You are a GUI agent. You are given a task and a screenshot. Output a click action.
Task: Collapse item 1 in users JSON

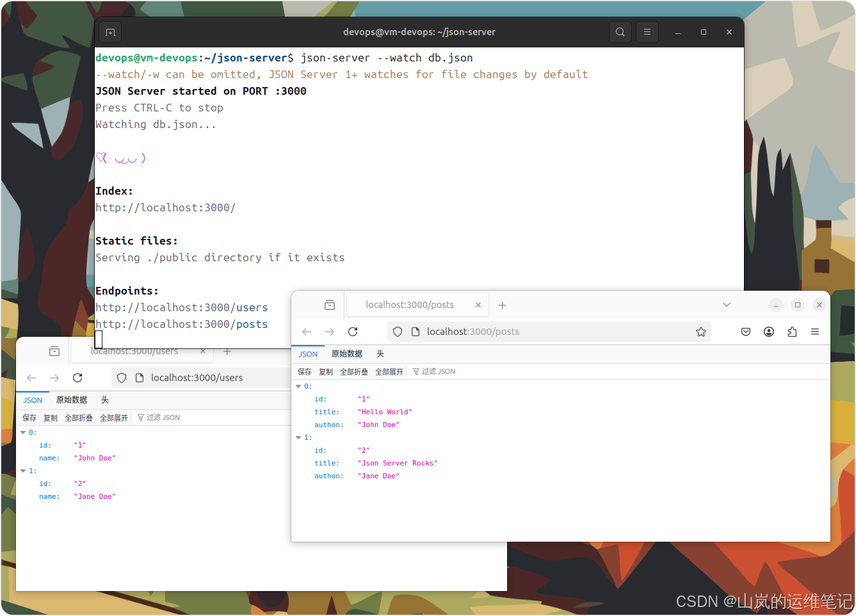tap(23, 471)
